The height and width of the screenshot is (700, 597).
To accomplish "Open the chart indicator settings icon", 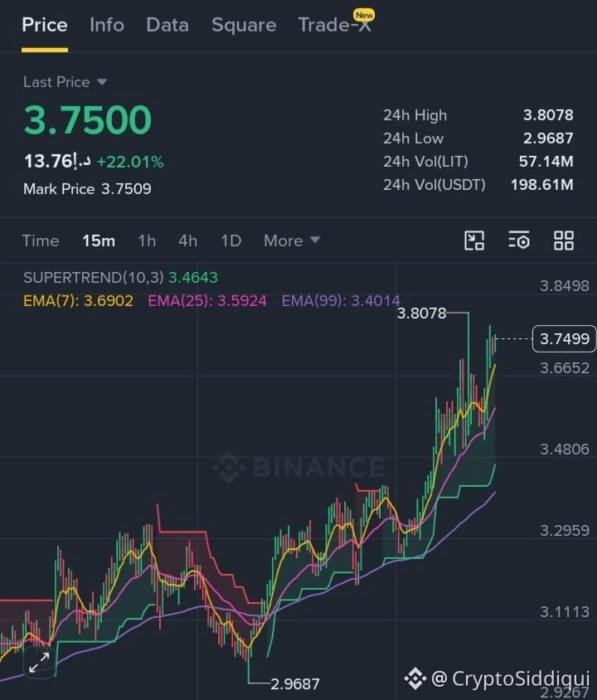I will tap(519, 241).
